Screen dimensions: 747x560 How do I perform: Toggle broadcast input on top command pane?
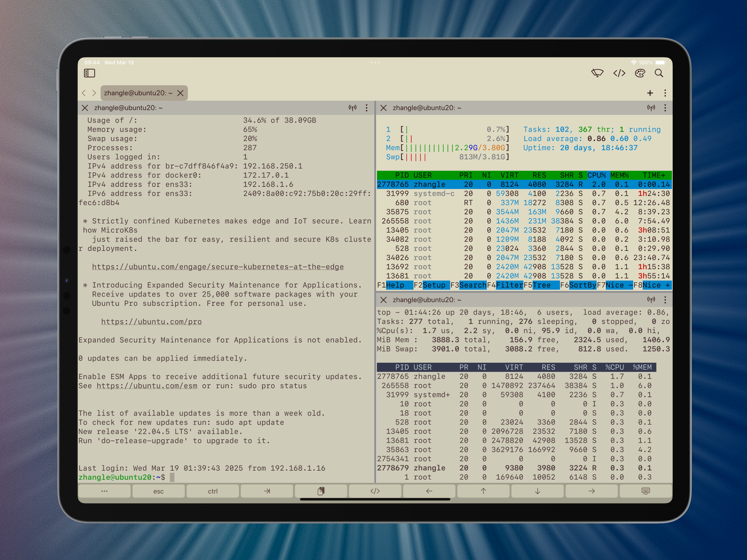(x=651, y=300)
